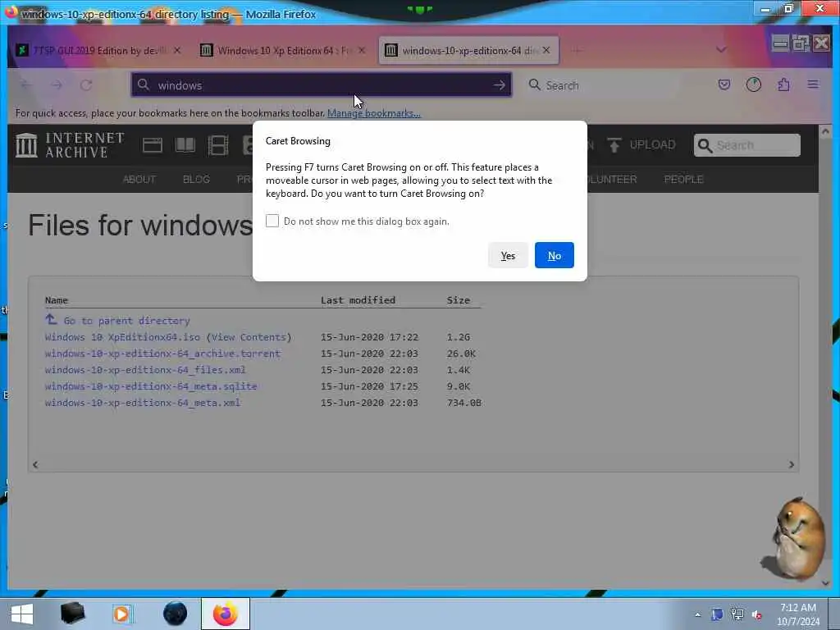Download Windows 10 XpEditionx64.iso

(x=122, y=337)
